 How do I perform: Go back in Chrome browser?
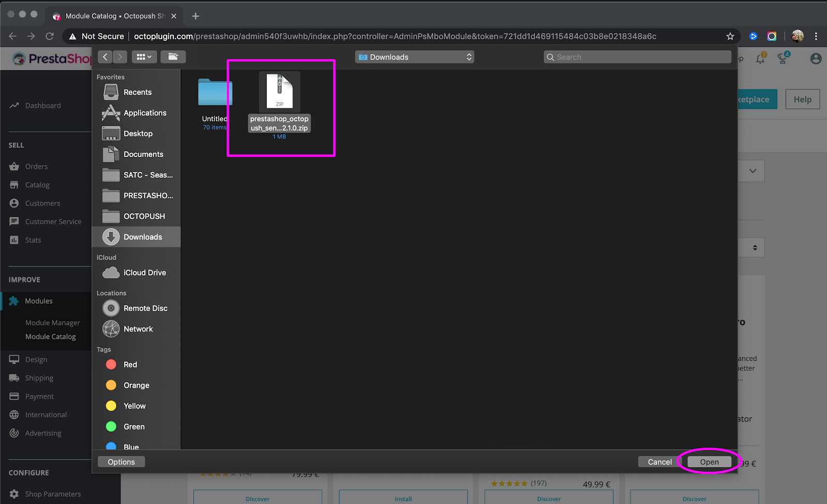13,36
